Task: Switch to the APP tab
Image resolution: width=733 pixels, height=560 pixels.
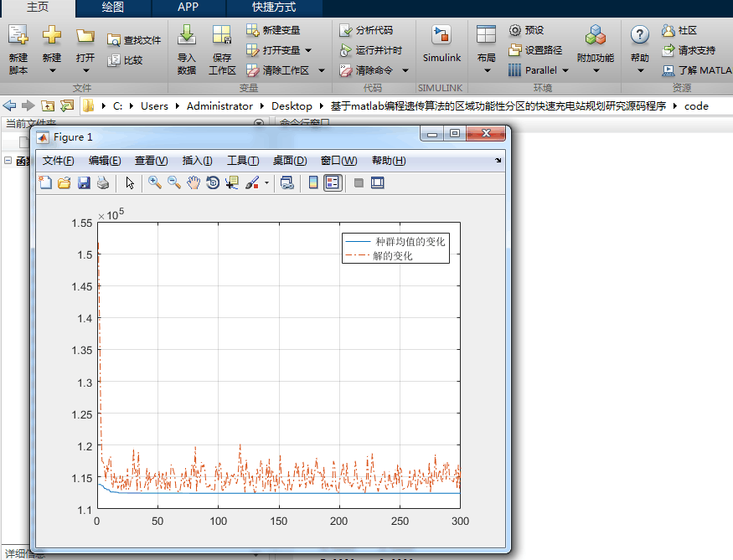Action: tap(188, 8)
